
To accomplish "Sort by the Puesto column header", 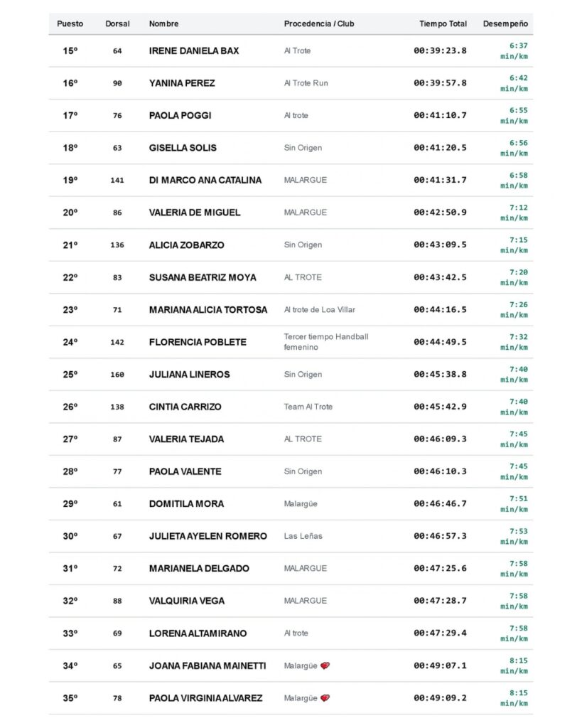I will 70,23.
